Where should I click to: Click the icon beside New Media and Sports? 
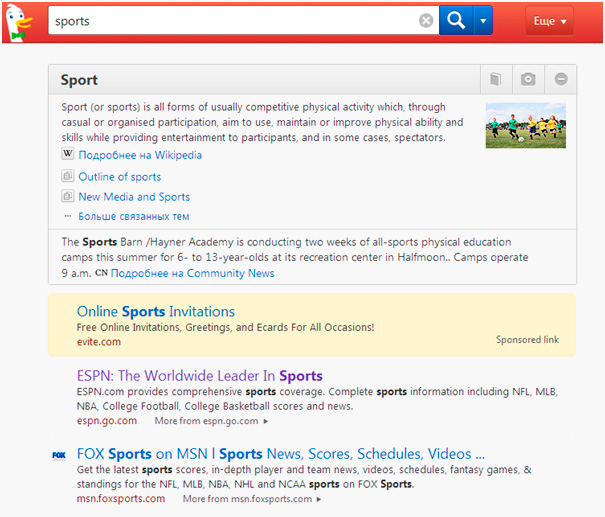[x=68, y=196]
